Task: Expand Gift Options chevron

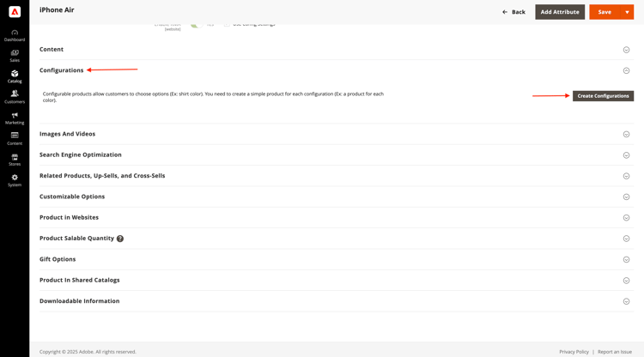Action: [626, 259]
